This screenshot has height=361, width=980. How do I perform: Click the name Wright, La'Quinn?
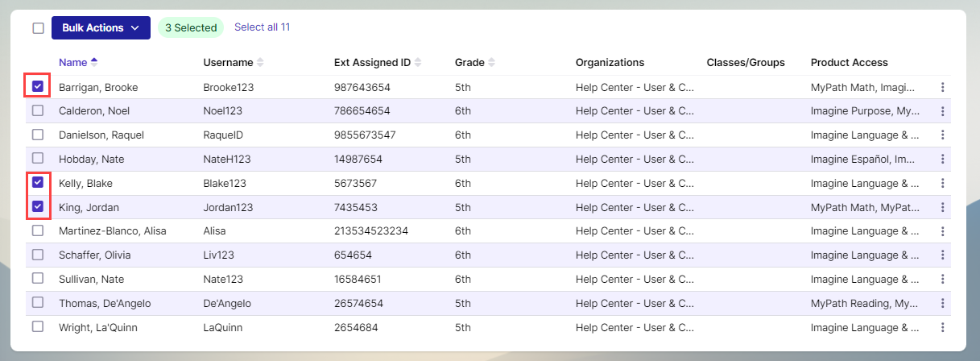pyautogui.click(x=97, y=328)
